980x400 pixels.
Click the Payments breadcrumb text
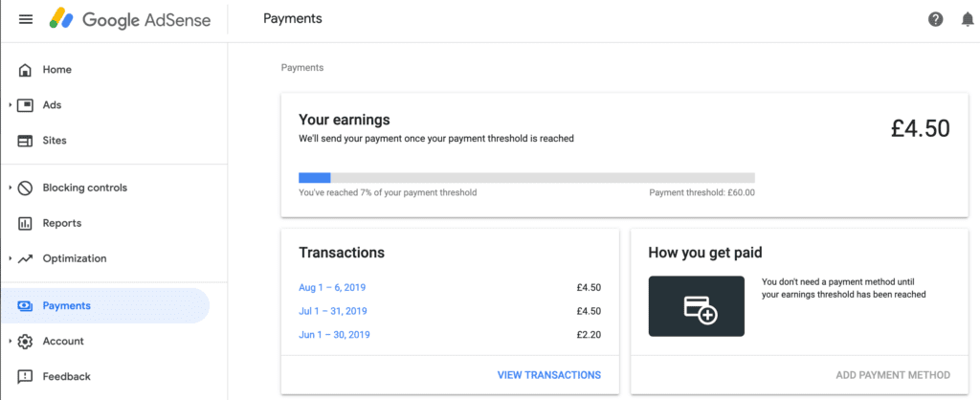(x=302, y=68)
